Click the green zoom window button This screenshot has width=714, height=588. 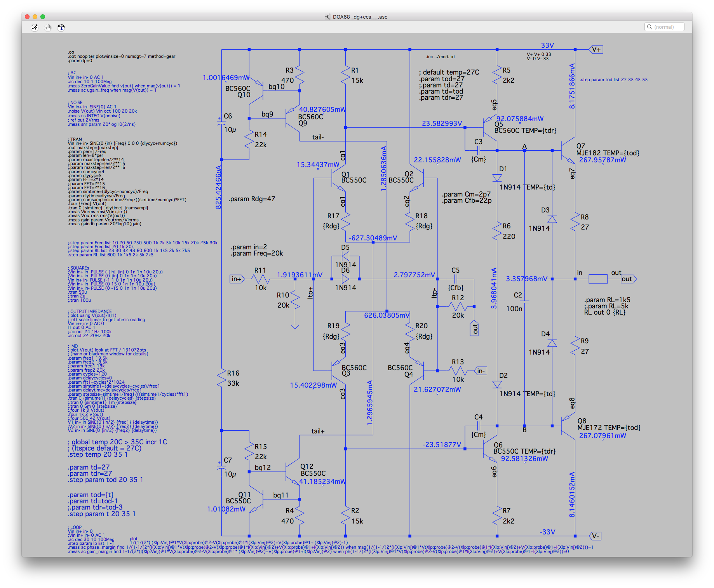(x=43, y=17)
